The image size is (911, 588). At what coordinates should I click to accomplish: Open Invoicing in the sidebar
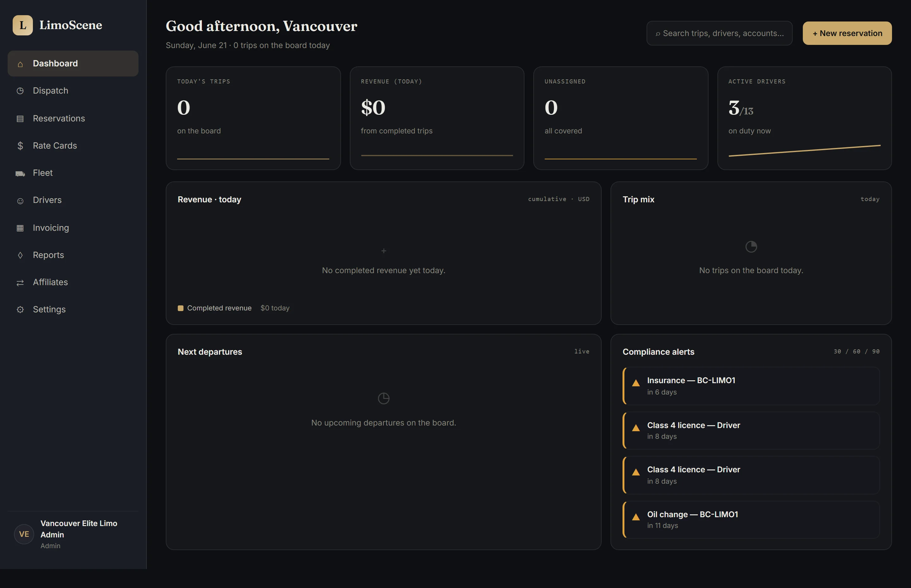tap(73, 228)
